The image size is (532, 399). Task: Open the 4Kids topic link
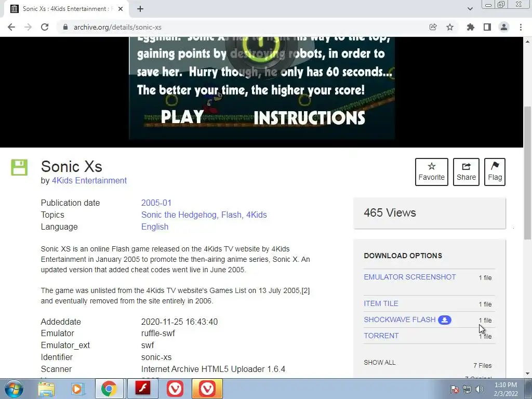coord(256,215)
